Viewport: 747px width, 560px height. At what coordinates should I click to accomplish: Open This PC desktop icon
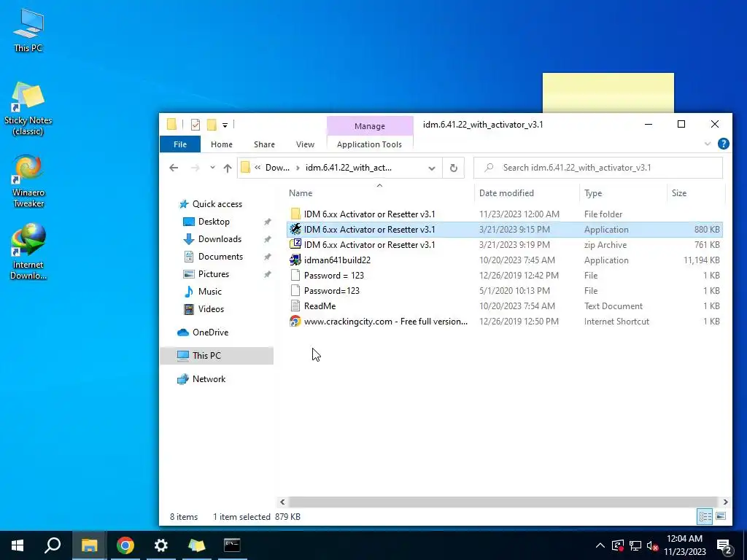tap(28, 29)
